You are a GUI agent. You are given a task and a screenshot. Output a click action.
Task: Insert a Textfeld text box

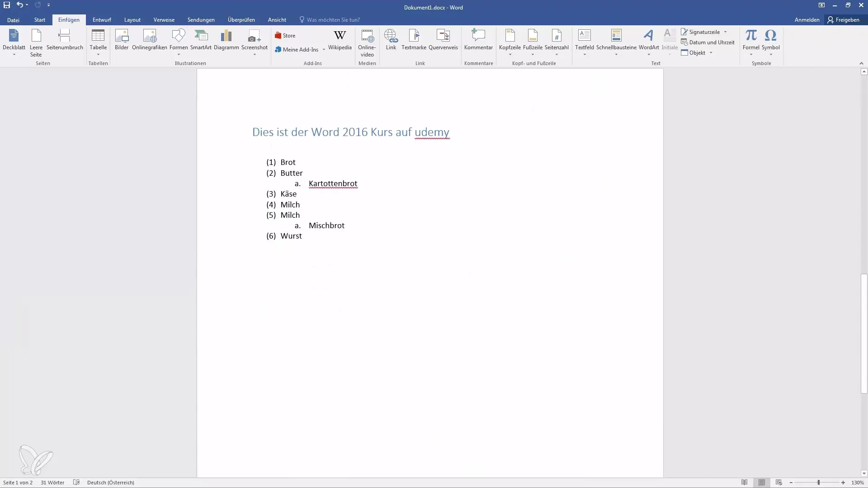(585, 42)
